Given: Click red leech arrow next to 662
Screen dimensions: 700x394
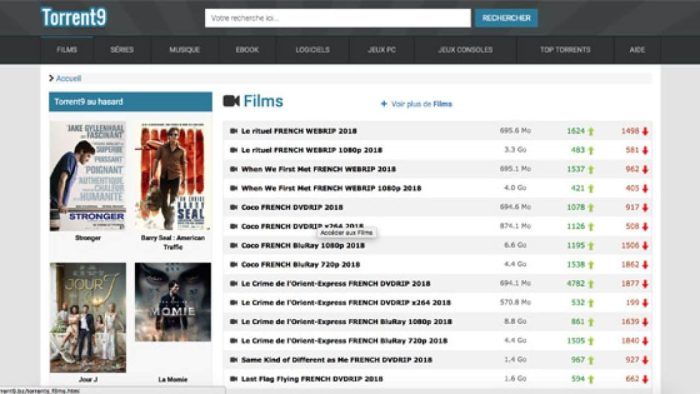Looking at the screenshot, I should 645,379.
